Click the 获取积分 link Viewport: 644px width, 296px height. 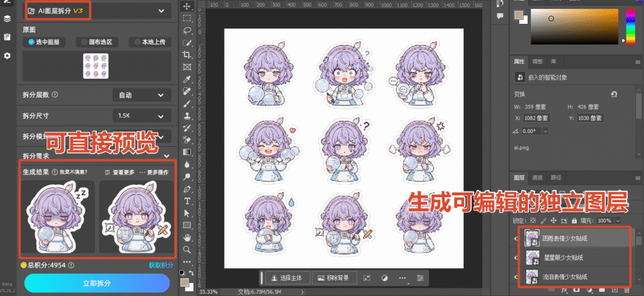(161, 265)
